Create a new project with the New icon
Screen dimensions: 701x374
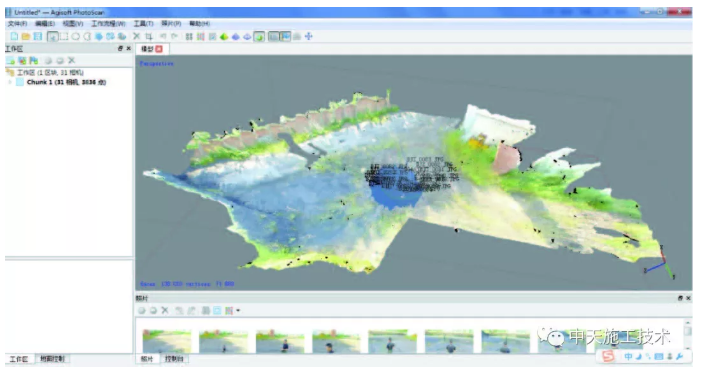14,37
